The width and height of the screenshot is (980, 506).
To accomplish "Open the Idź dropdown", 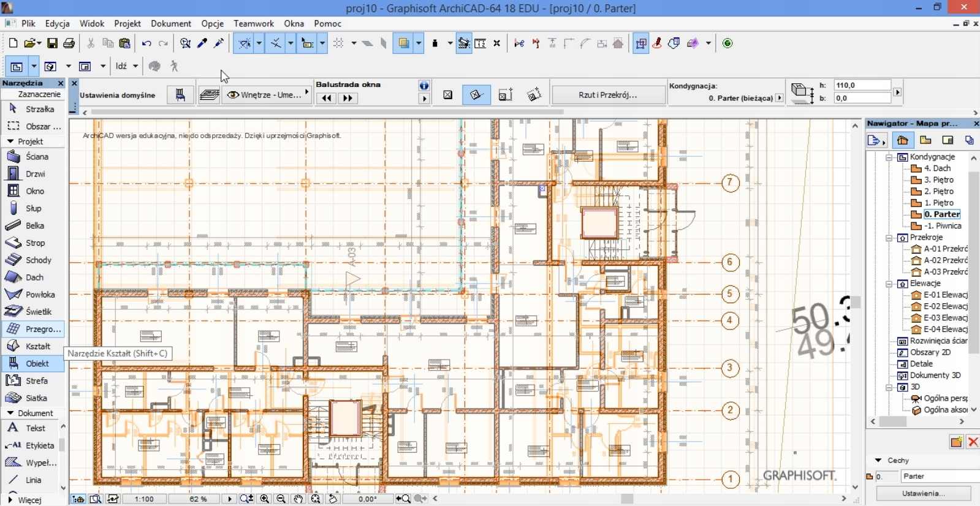I will [x=127, y=66].
